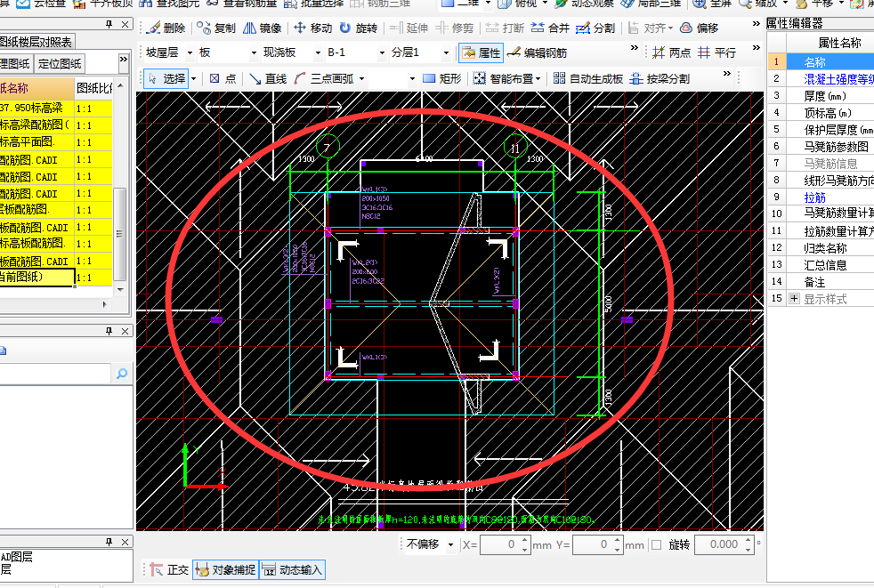Activate the 分割 split tool
Image resolution: width=874 pixels, height=588 pixels.
point(595,28)
